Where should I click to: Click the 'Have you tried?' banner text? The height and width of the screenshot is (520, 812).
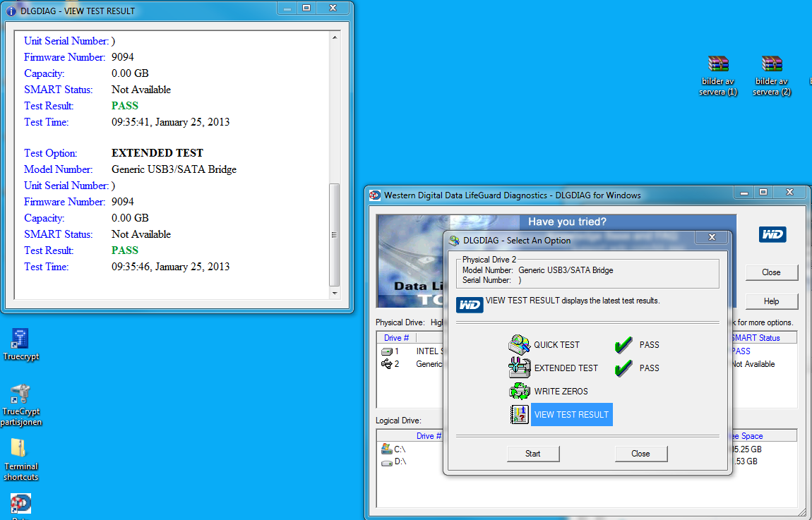(567, 222)
